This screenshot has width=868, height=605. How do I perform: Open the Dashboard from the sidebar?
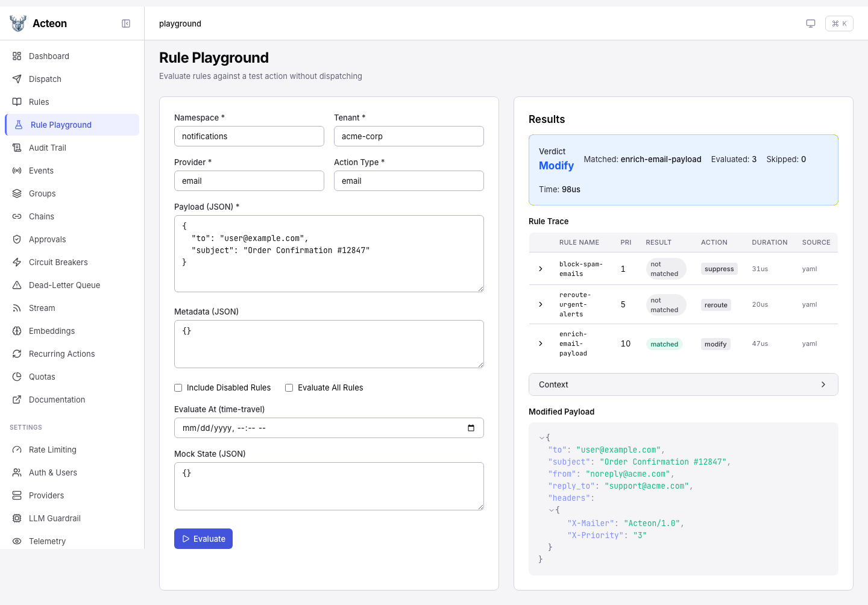(48, 56)
